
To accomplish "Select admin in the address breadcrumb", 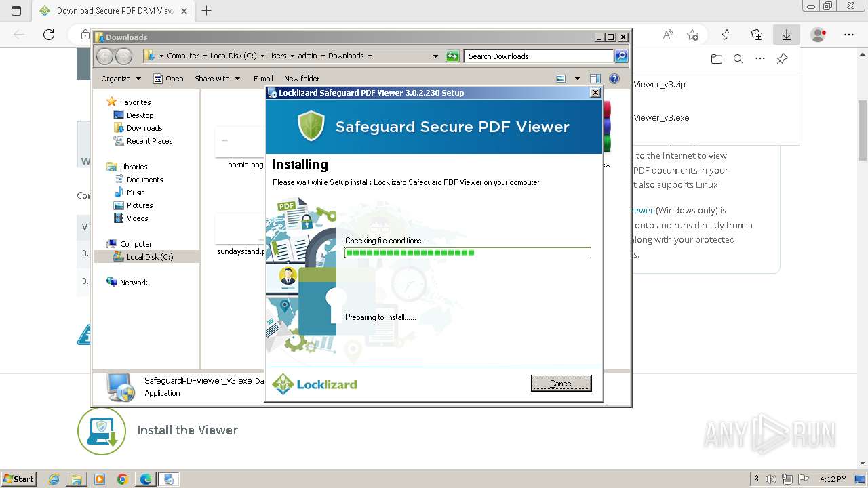I will coord(307,56).
